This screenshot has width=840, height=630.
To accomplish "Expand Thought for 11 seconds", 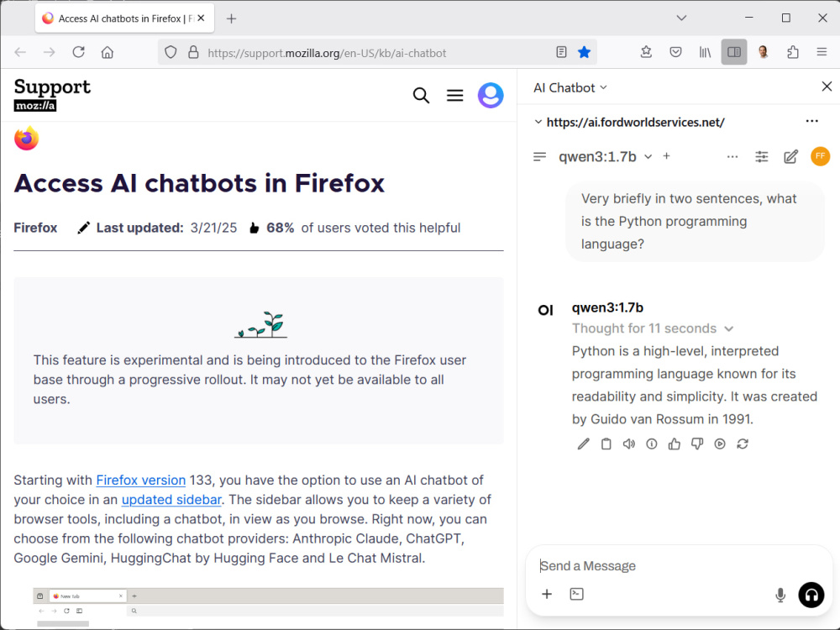I will (653, 328).
